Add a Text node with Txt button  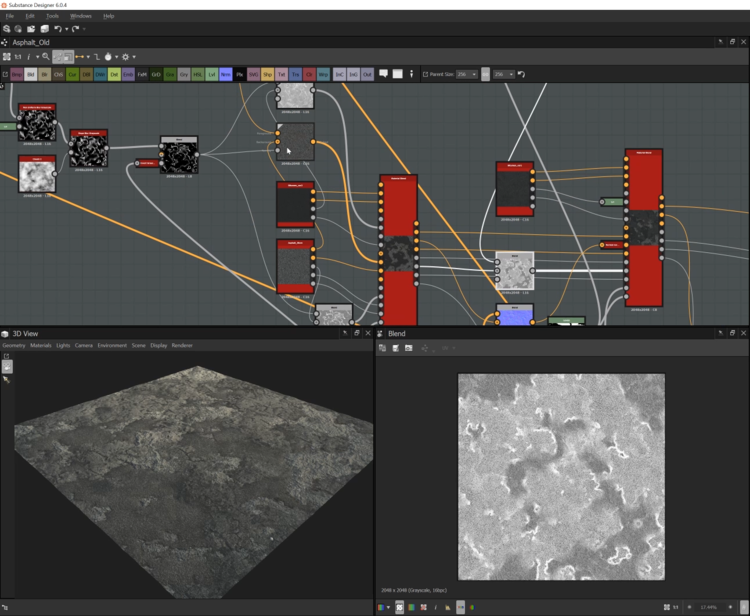pyautogui.click(x=281, y=75)
